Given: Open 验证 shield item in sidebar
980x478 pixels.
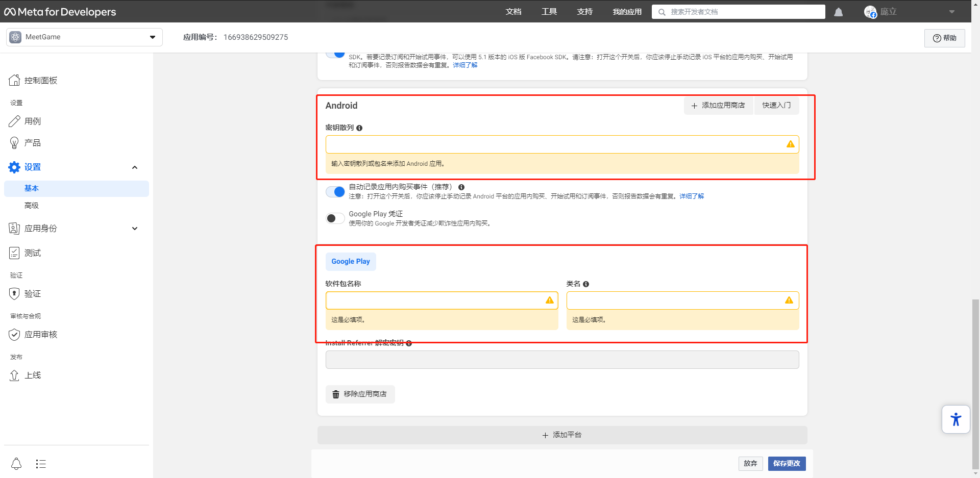Looking at the screenshot, I should pyautogui.click(x=25, y=293).
